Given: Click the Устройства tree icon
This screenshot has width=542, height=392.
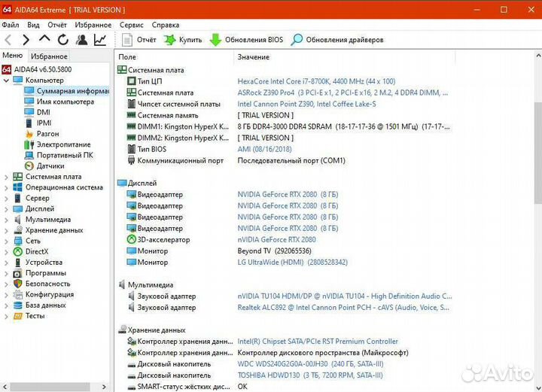Looking at the screenshot, I should [17, 263].
